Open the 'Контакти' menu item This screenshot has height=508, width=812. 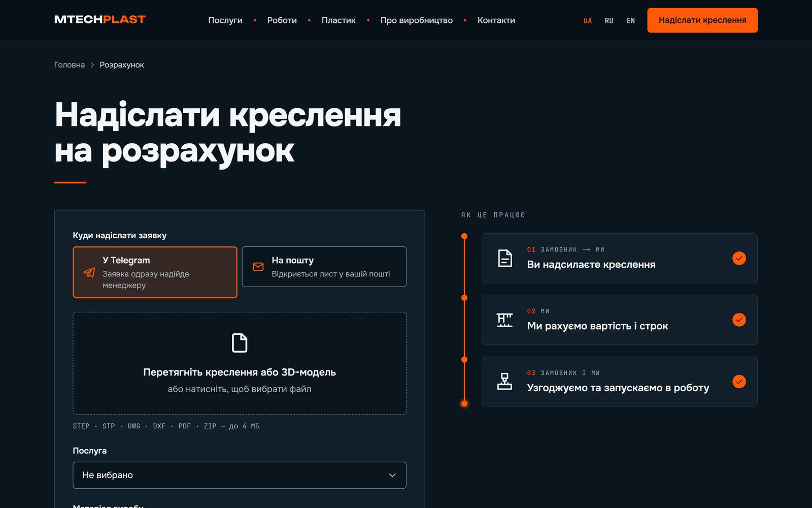[x=496, y=20]
